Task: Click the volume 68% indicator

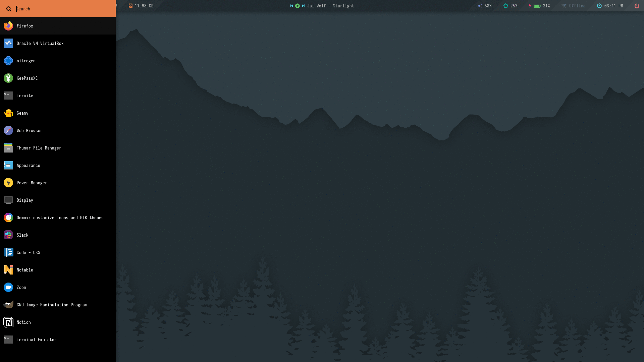Action: 485,6
